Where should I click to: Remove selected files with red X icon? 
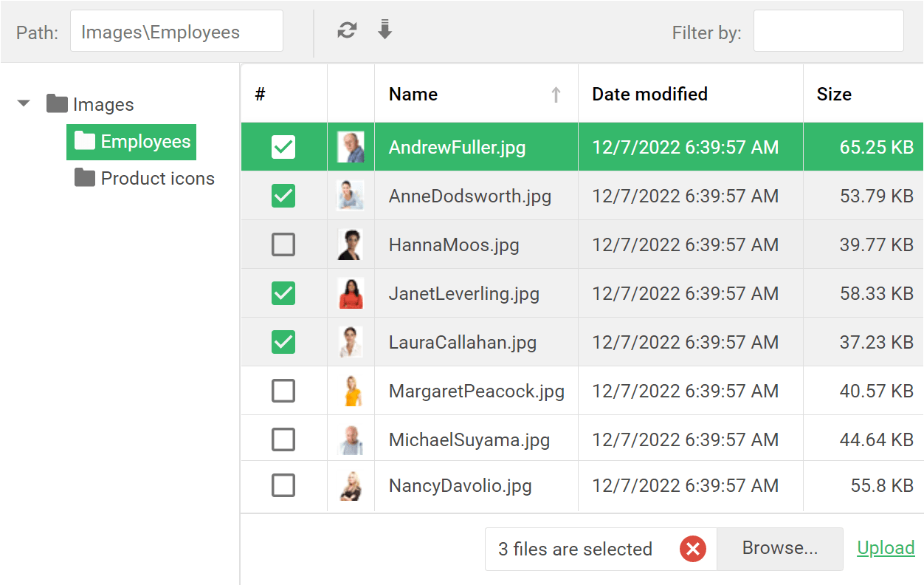[x=692, y=549]
